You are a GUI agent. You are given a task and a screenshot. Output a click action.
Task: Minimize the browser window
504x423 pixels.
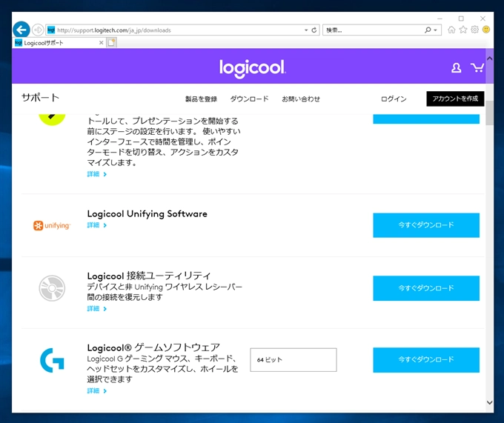(x=440, y=19)
